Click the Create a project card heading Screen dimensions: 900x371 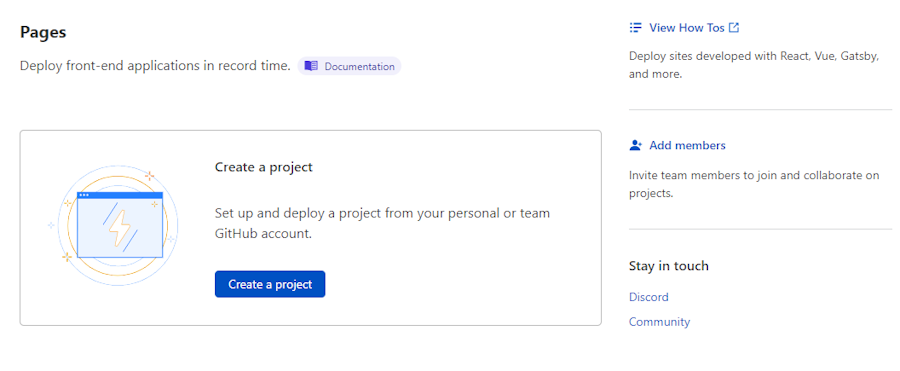(x=263, y=167)
